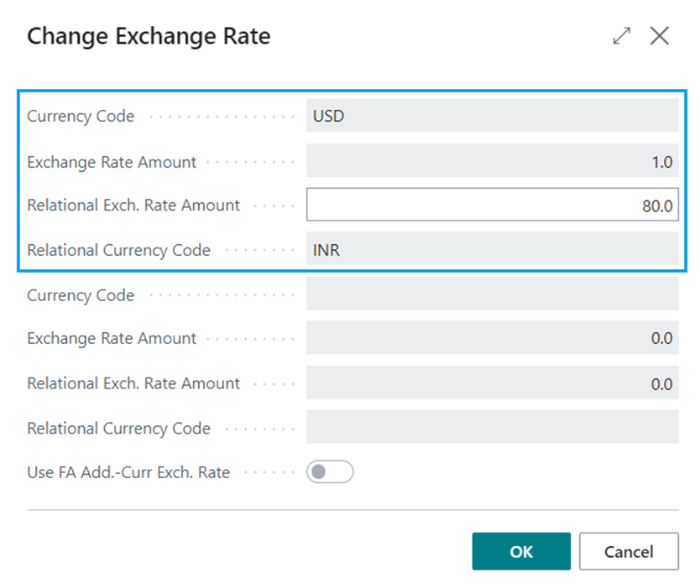Click the empty second Relational Currency Code field
700x588 pixels.
493,427
